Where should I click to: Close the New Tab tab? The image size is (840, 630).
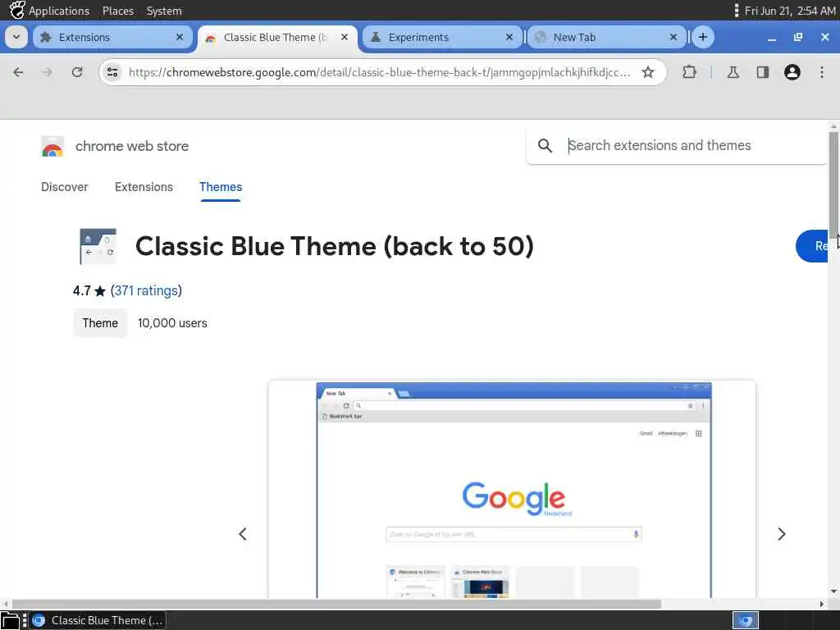tap(673, 37)
